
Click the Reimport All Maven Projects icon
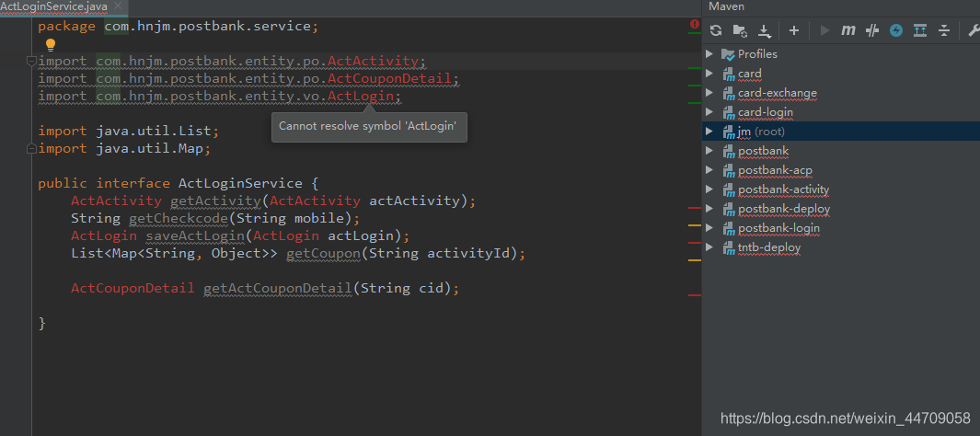point(716,30)
